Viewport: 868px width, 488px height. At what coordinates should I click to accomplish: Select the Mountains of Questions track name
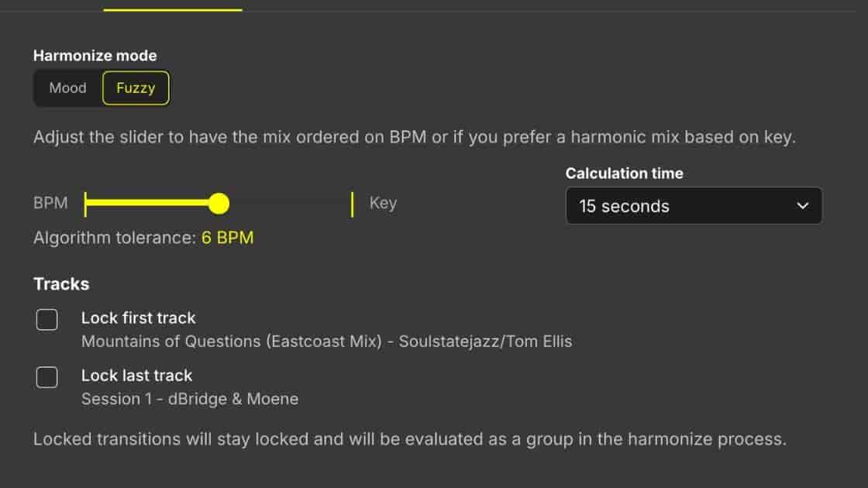click(327, 341)
